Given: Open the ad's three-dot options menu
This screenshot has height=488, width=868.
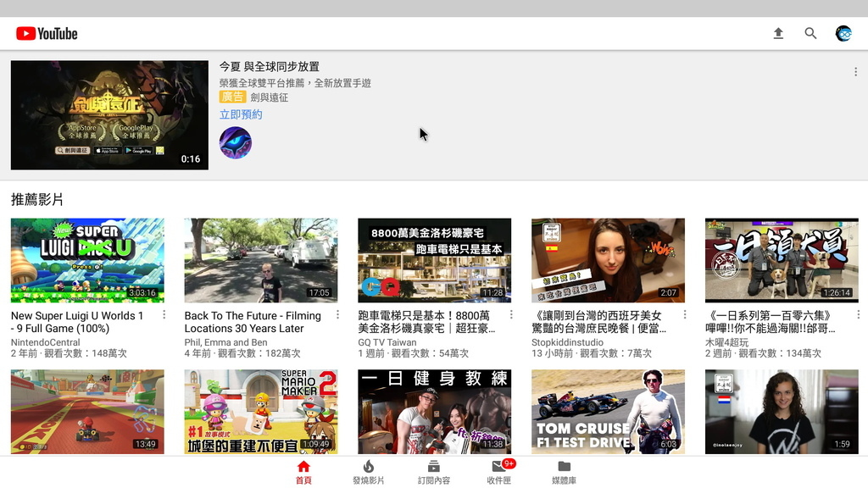Looking at the screenshot, I should pos(855,72).
